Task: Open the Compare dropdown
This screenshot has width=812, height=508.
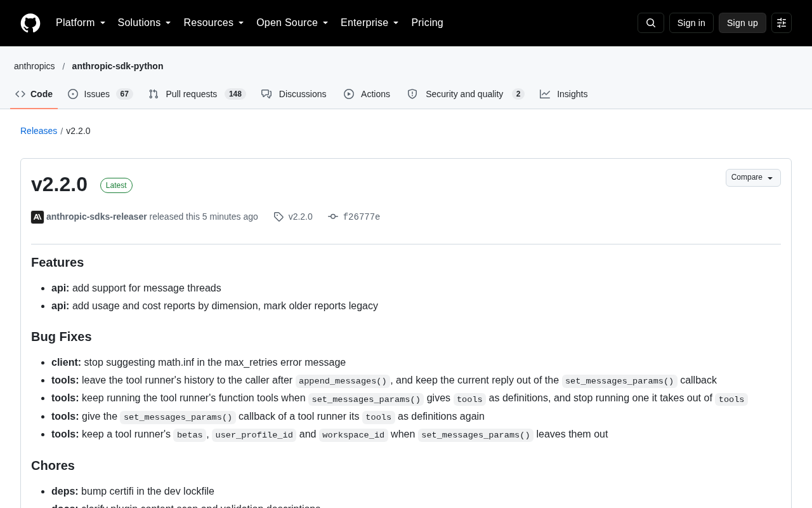Action: tap(753, 178)
